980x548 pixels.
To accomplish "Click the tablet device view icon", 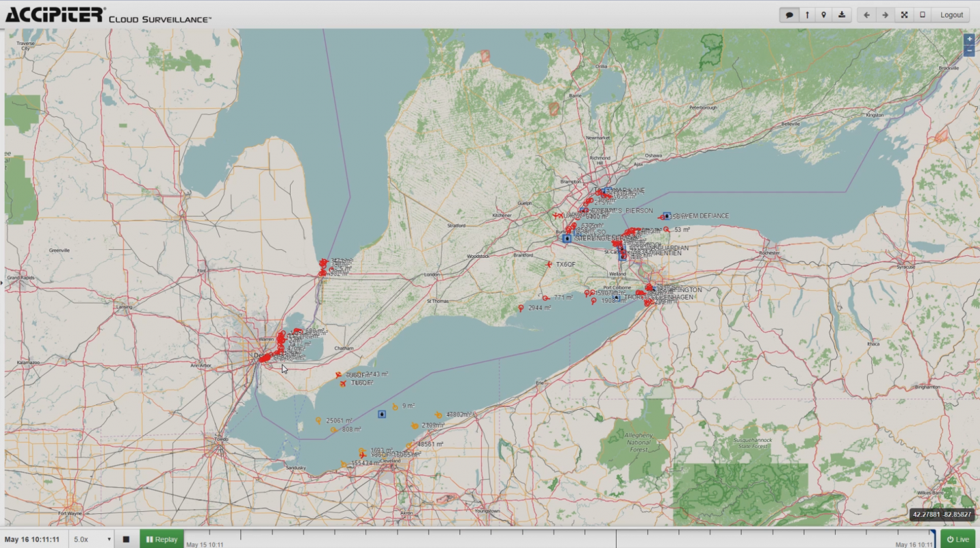I will [922, 15].
